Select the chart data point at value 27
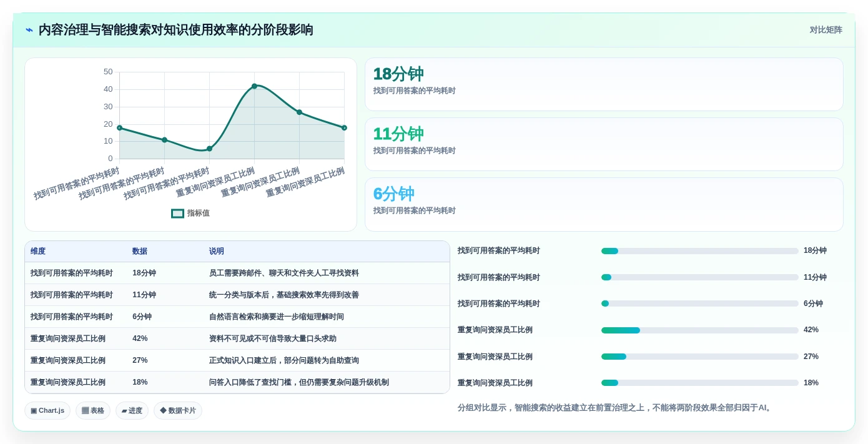 point(299,112)
